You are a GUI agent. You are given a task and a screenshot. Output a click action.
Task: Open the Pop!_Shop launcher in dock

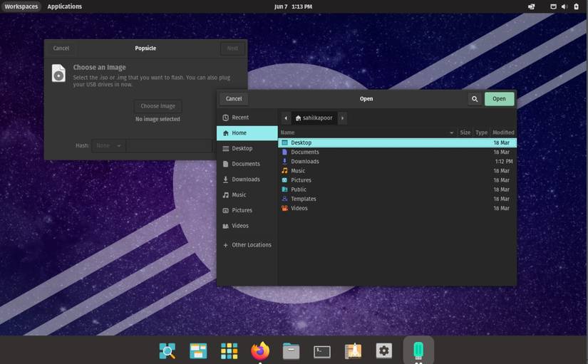(x=353, y=351)
